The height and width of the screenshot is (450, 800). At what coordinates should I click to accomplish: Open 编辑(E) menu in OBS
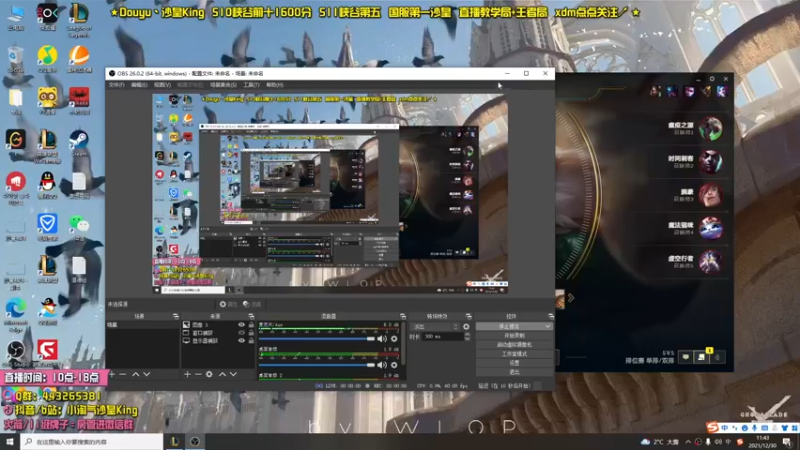point(139,85)
